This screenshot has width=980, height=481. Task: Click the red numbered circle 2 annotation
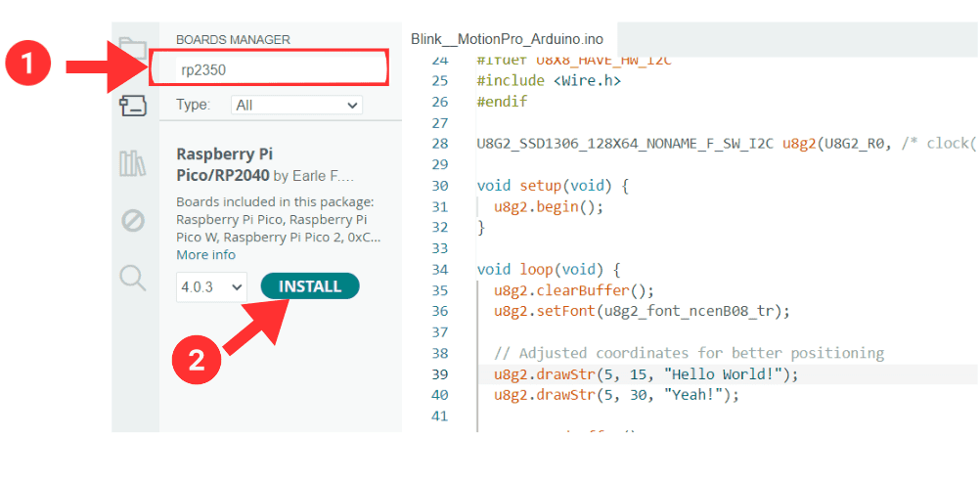click(x=196, y=360)
